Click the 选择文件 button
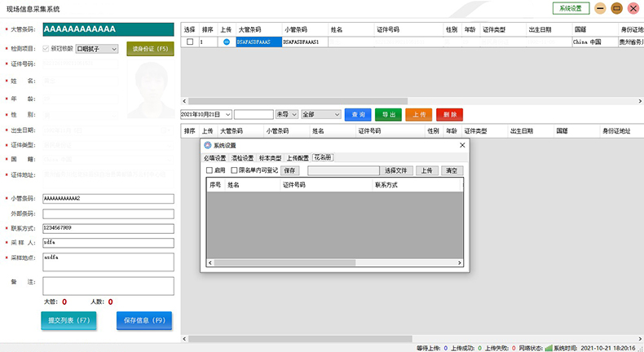 click(x=395, y=170)
